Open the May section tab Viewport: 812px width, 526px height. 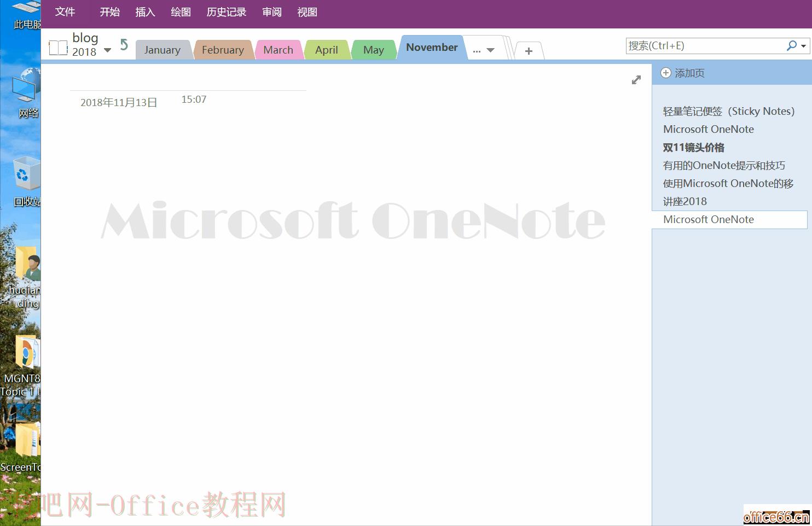(374, 50)
